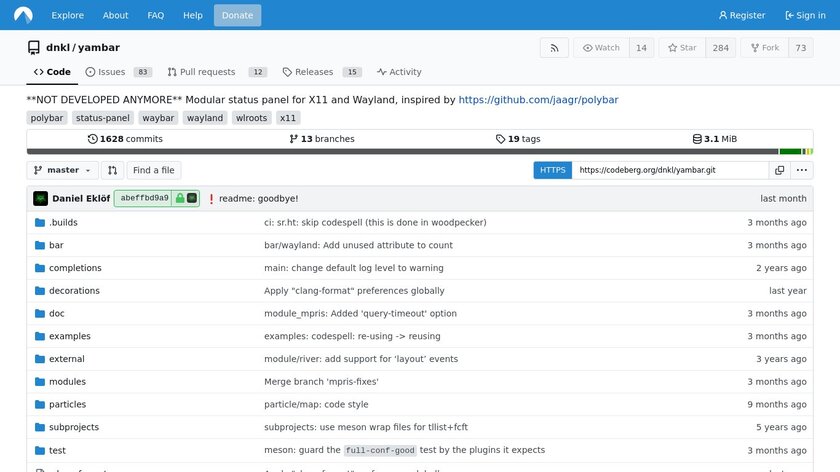Click the signature lock icon on commit

coord(180,198)
